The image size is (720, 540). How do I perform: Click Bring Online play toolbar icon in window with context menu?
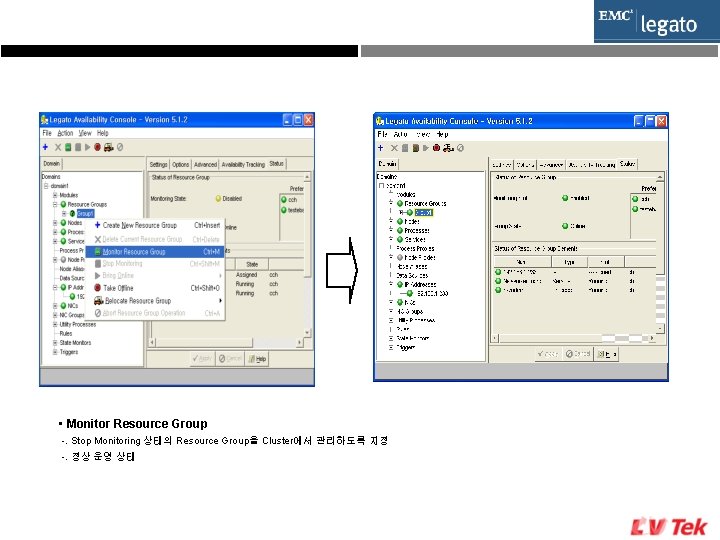pos(87,147)
